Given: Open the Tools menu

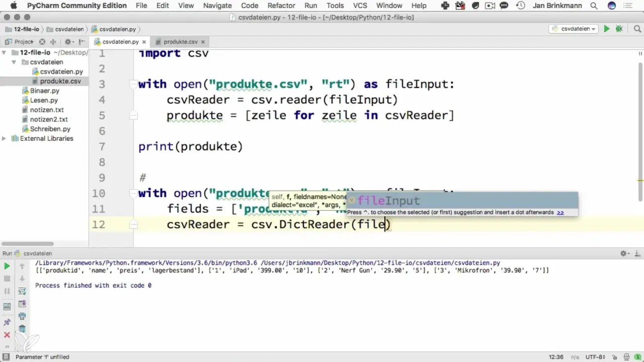Looking at the screenshot, I should [x=335, y=6].
